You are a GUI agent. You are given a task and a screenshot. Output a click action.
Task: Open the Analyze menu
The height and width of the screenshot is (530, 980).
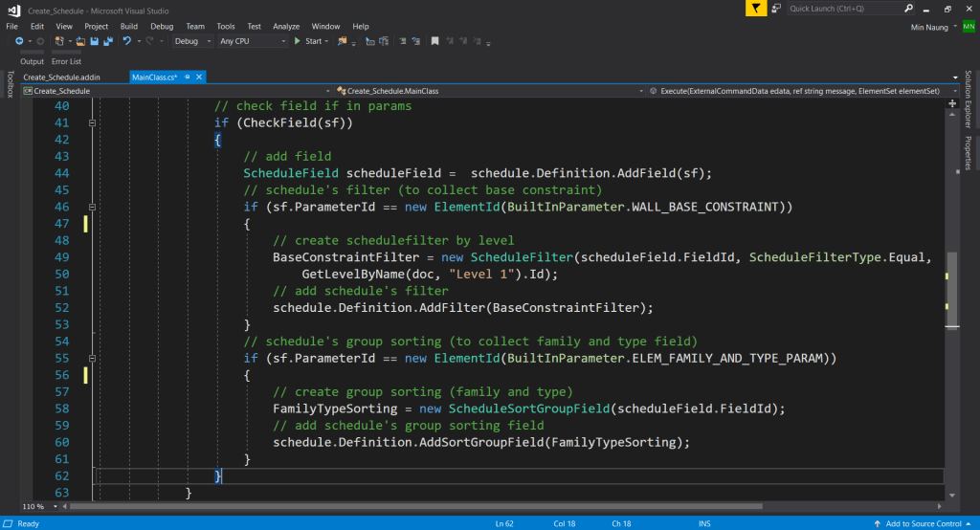[286, 26]
